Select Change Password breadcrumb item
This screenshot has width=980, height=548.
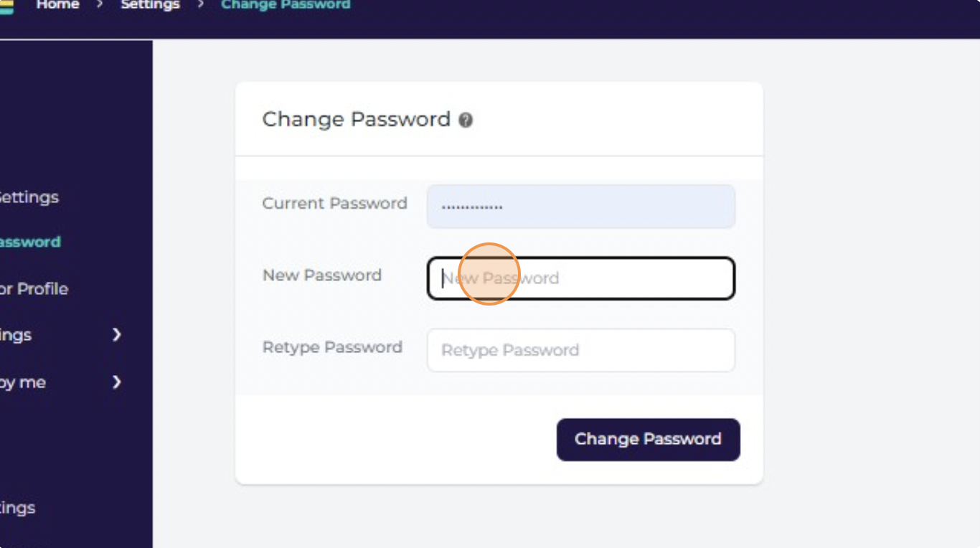286,5
